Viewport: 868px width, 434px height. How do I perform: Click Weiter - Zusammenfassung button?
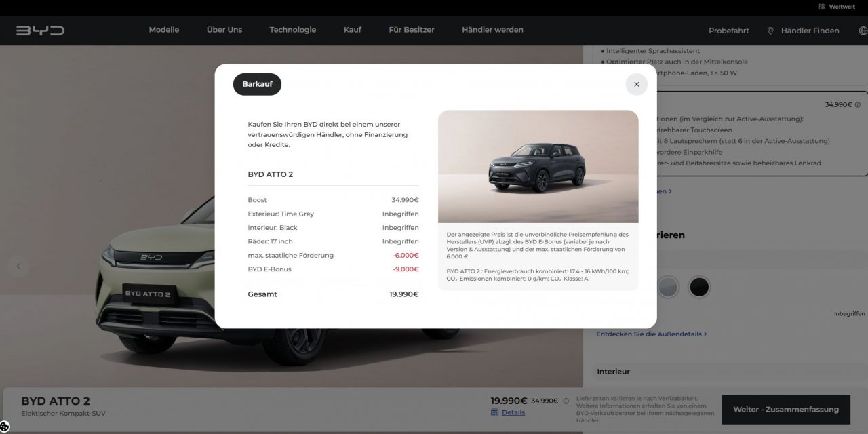tap(785, 410)
